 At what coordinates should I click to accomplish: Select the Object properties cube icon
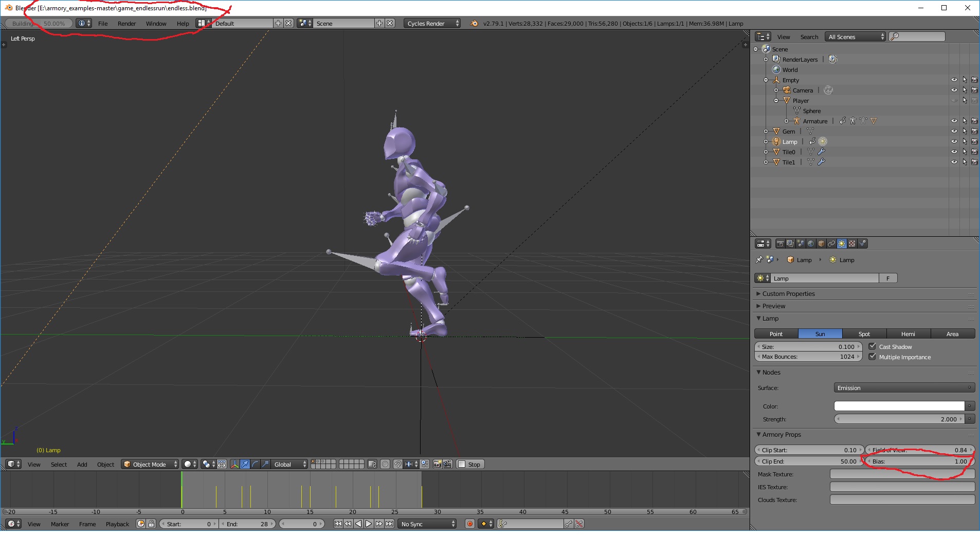pos(821,244)
